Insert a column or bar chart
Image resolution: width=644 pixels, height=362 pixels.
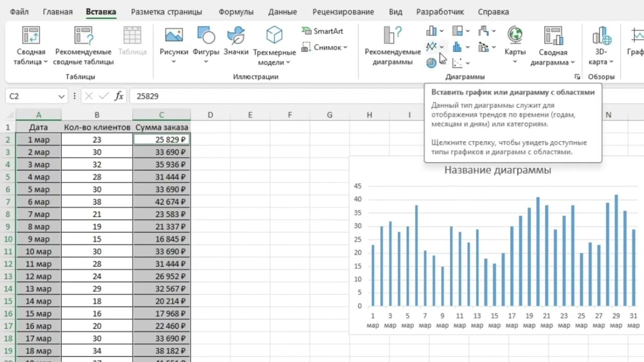[435, 31]
